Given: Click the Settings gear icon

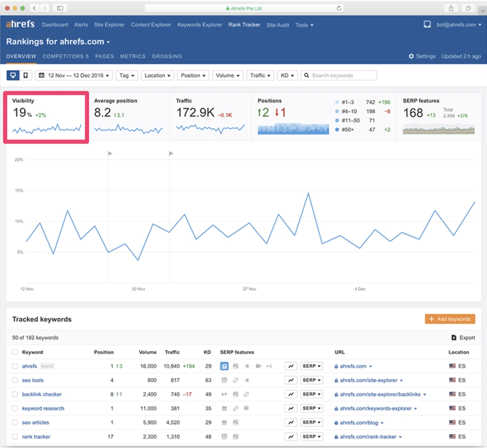Looking at the screenshot, I should [x=411, y=56].
